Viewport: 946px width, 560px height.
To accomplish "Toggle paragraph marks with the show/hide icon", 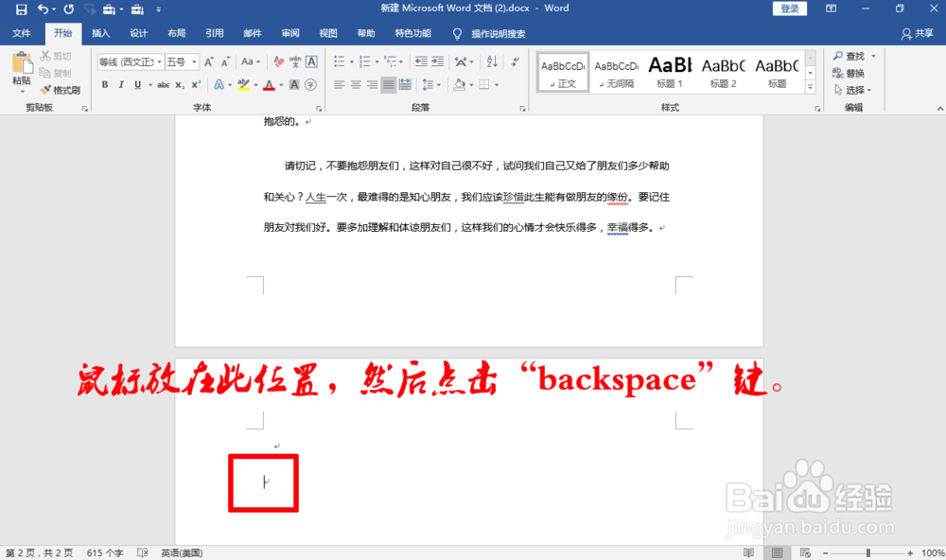I will (x=515, y=61).
